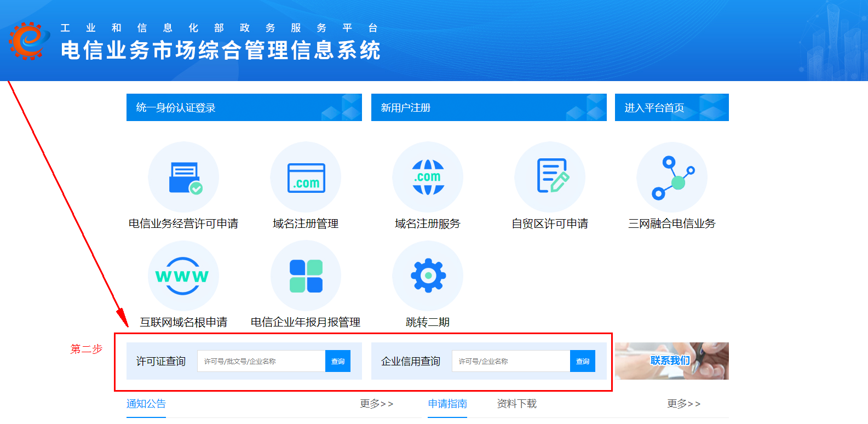Open the 互联网域名根申请 www icon
Screen dimensions: 868x424
pos(183,276)
